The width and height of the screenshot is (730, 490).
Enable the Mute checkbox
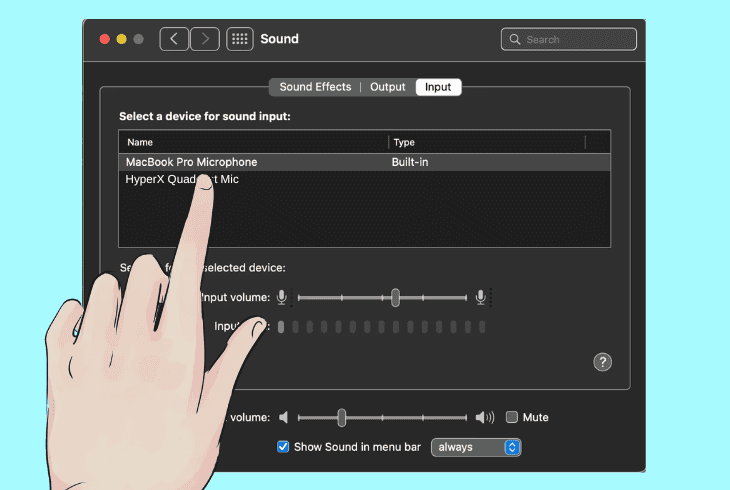point(512,417)
